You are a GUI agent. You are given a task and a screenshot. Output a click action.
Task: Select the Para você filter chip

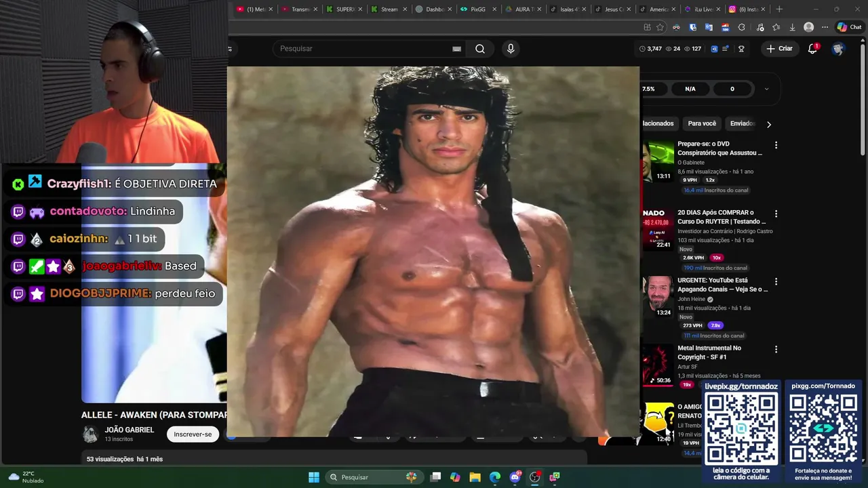702,123
